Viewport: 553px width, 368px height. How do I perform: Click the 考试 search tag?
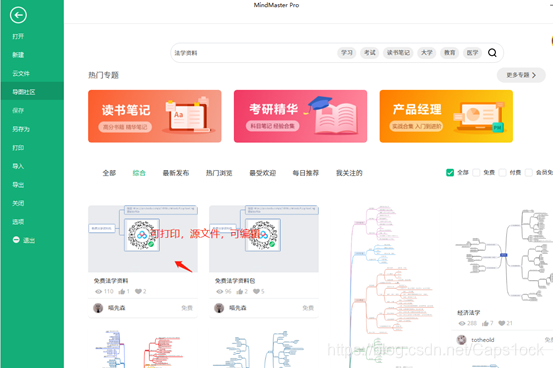click(x=370, y=53)
